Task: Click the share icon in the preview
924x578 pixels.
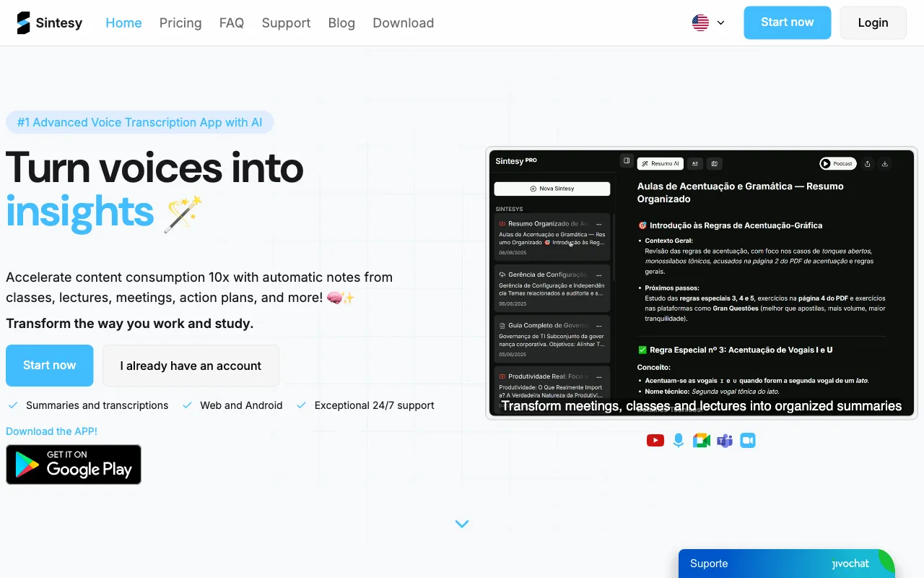Action: click(868, 164)
